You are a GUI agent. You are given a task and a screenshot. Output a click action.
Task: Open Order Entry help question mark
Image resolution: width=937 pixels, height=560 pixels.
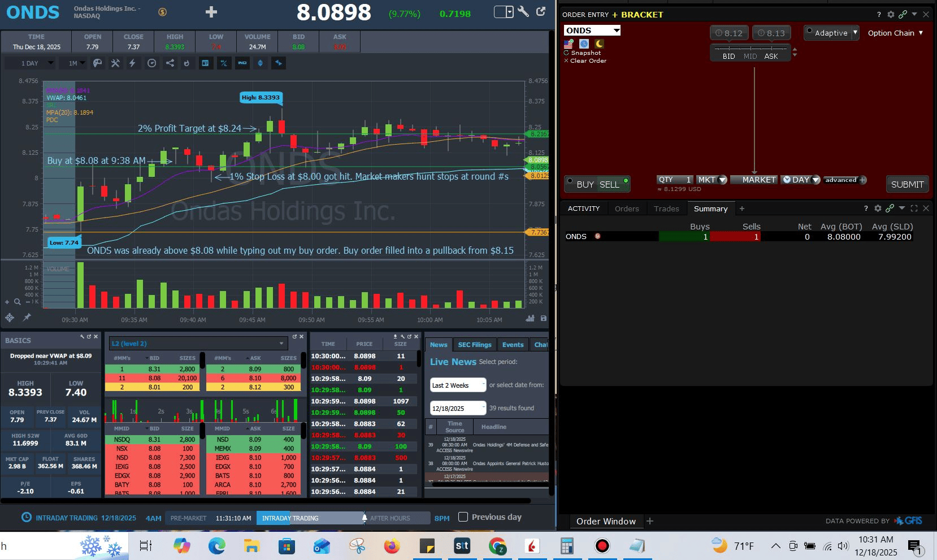[x=879, y=14]
